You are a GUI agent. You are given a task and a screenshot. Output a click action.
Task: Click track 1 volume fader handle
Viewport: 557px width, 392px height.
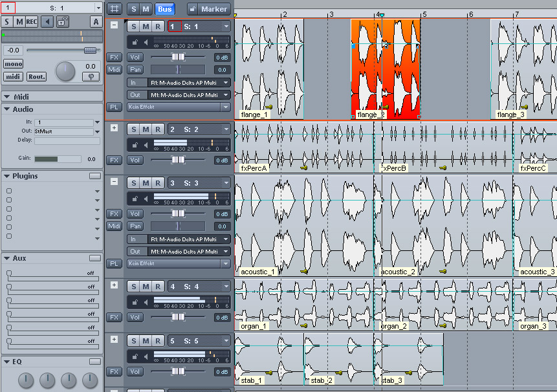[177, 57]
